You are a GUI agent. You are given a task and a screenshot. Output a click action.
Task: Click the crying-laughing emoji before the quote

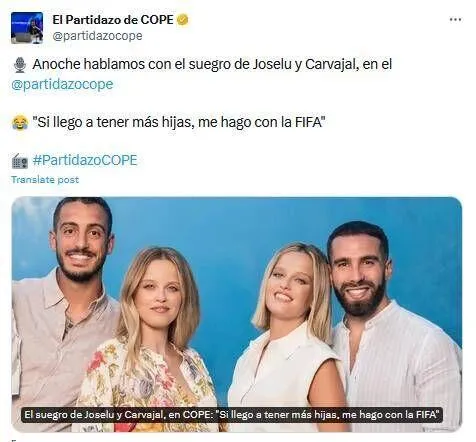20,123
